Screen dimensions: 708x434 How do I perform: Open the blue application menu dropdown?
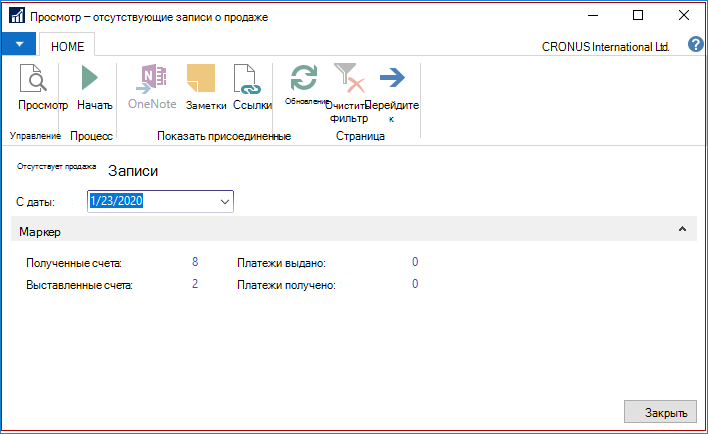pos(19,44)
